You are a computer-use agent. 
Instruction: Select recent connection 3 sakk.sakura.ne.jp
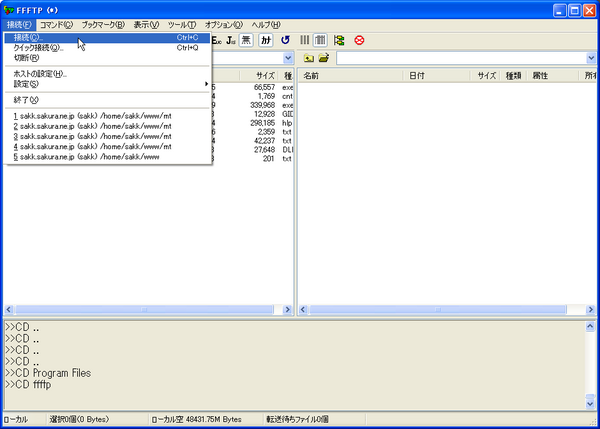click(x=107, y=137)
